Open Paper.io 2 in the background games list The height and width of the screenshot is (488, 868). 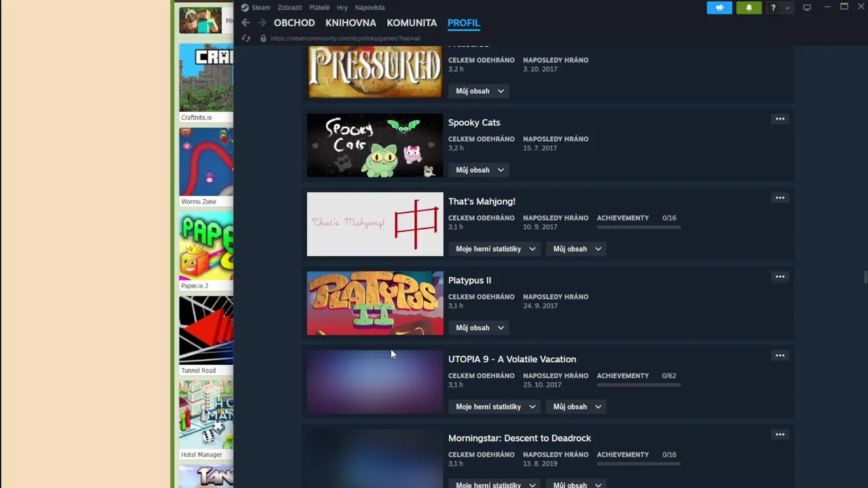point(206,251)
